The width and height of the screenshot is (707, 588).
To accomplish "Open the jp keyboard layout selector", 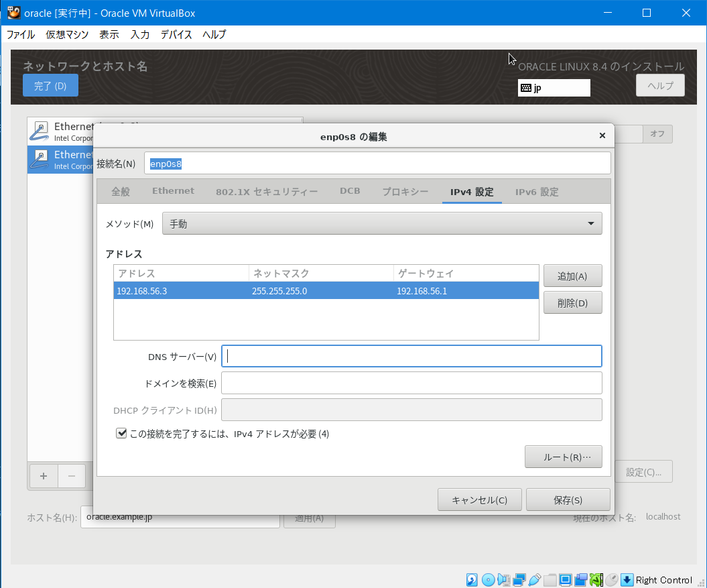I will [x=554, y=87].
